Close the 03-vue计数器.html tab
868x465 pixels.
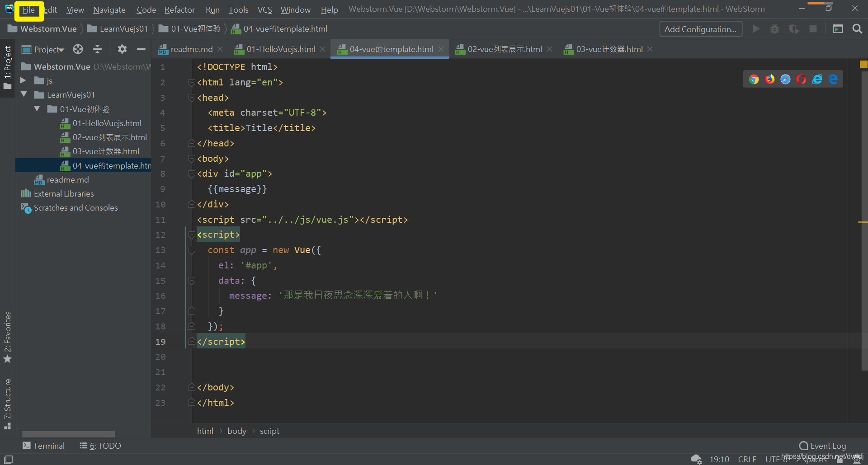[650, 49]
